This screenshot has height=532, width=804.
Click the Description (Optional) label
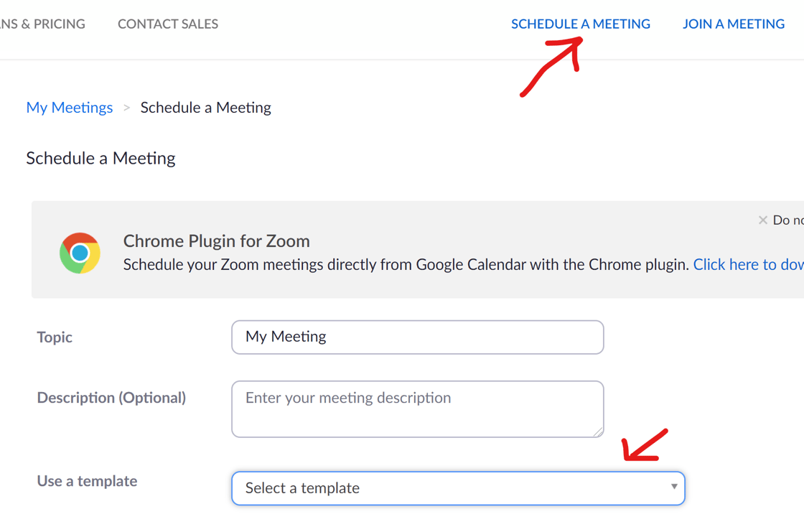[x=111, y=398]
